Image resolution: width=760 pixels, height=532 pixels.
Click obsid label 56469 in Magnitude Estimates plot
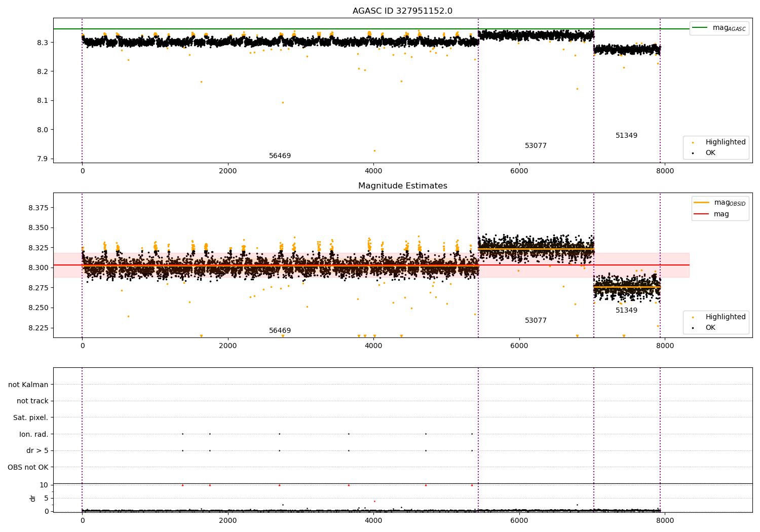pyautogui.click(x=280, y=331)
